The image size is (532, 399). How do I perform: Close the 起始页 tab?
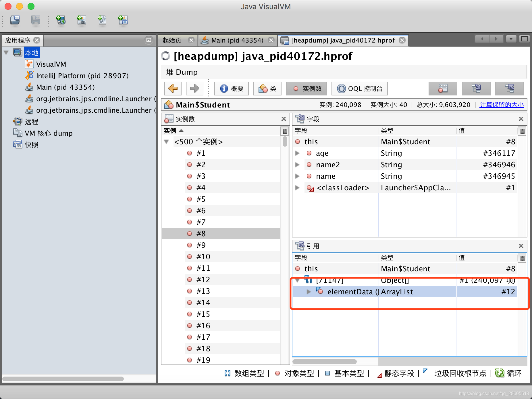(x=191, y=40)
